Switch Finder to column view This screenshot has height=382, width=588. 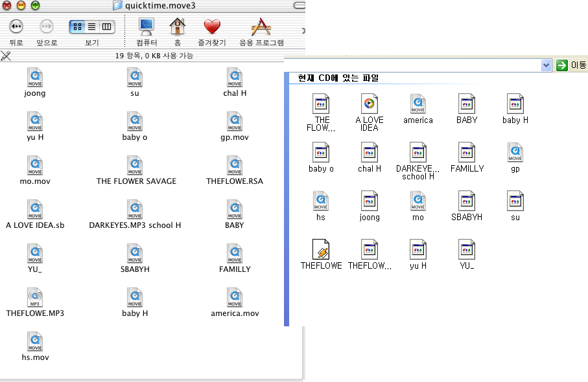106,27
